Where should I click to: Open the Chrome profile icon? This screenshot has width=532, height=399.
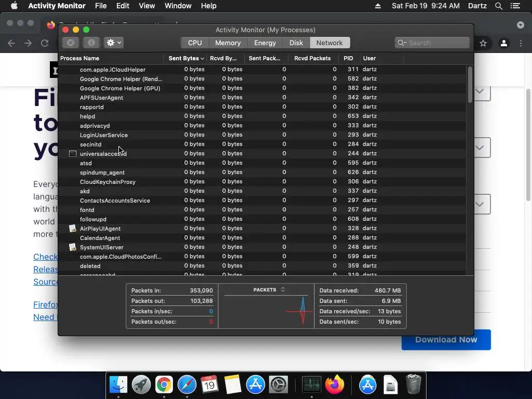coord(504,43)
